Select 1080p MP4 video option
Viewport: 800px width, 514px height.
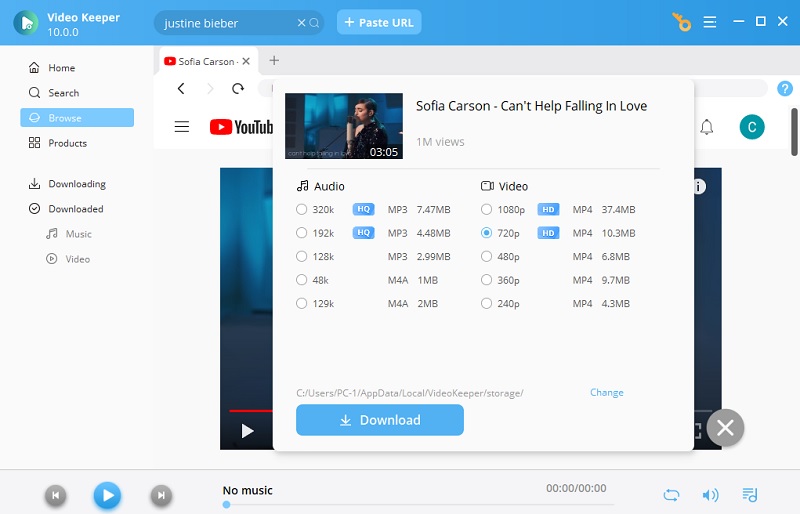(486, 209)
